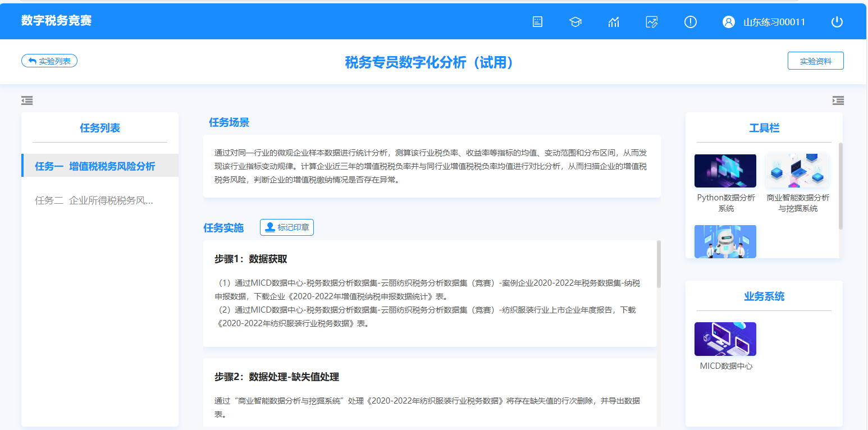
Task: Click the task steps vertical scrollbar
Action: [659, 265]
